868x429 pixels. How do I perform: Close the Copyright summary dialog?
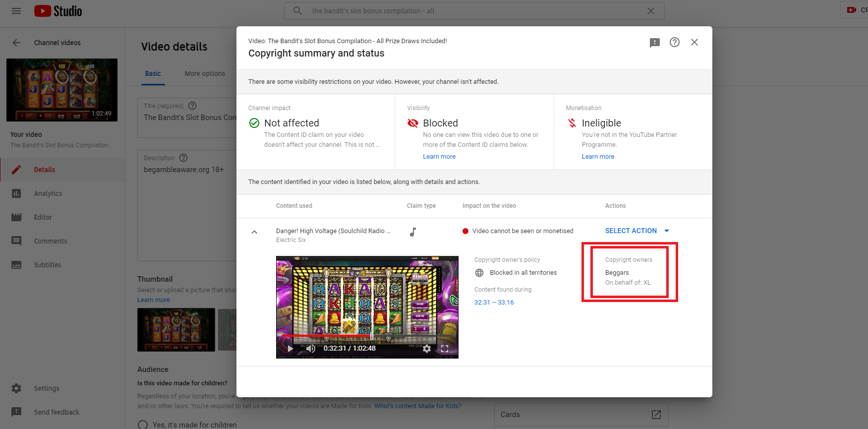(x=694, y=43)
